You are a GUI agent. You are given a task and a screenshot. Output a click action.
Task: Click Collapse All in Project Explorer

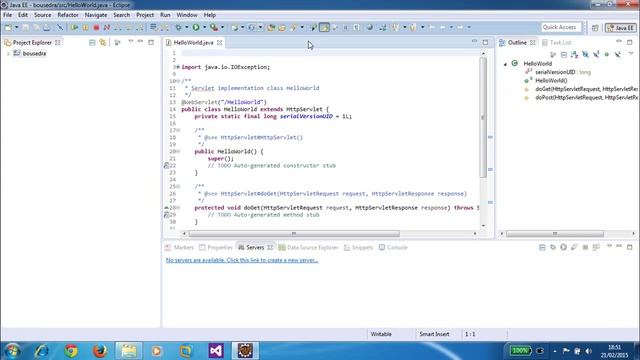[92, 42]
